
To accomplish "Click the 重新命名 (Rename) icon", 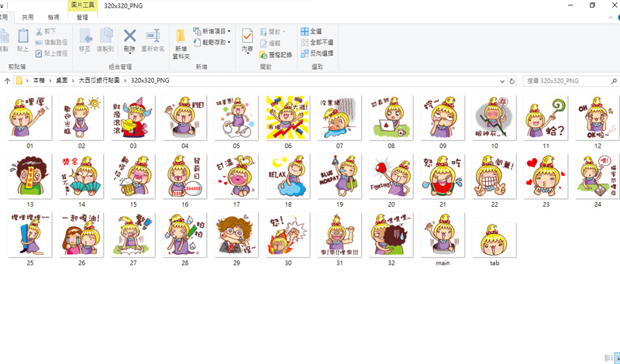I will [x=153, y=36].
